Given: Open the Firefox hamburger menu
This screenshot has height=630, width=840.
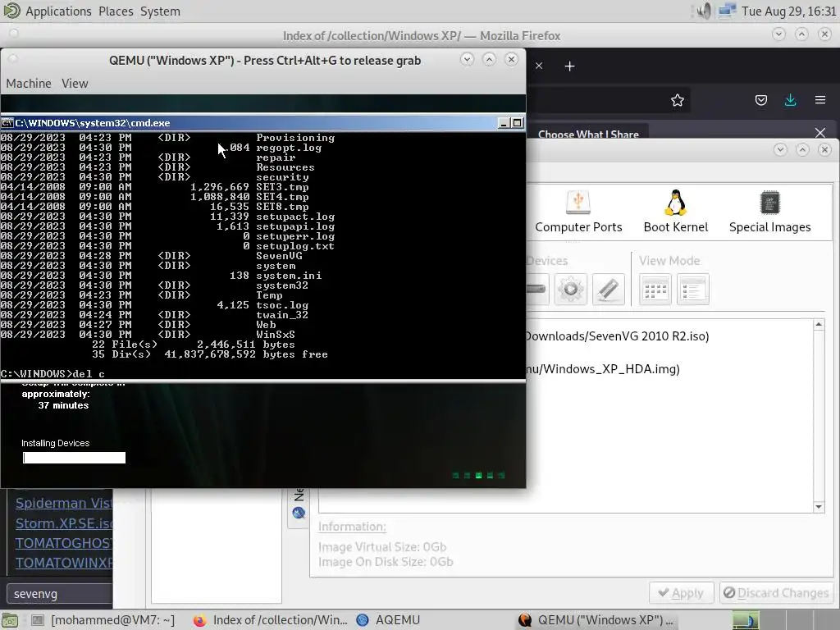Looking at the screenshot, I should click(819, 100).
